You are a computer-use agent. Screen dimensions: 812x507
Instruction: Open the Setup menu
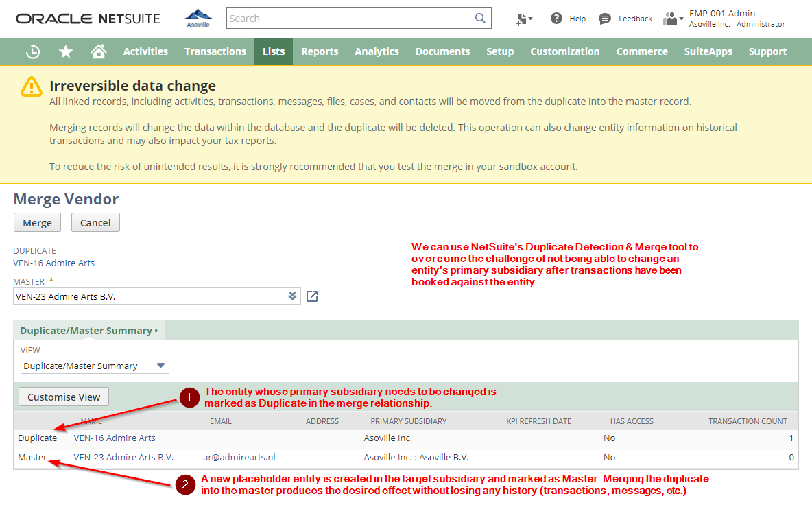(500, 51)
